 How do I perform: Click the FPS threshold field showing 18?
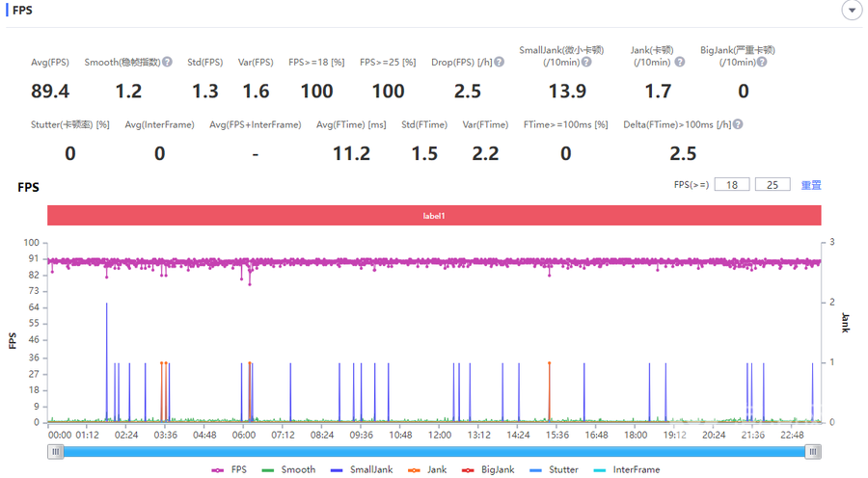click(x=732, y=185)
